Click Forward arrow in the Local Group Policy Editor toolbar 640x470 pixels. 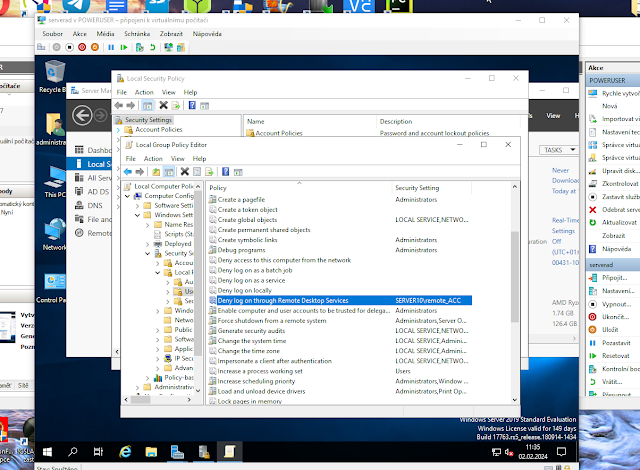[x=140, y=172]
